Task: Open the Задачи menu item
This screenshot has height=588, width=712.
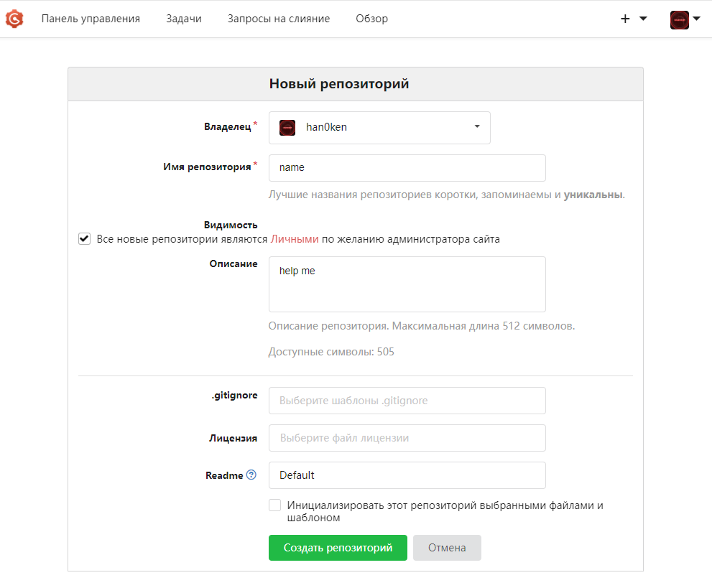Action: tap(184, 19)
